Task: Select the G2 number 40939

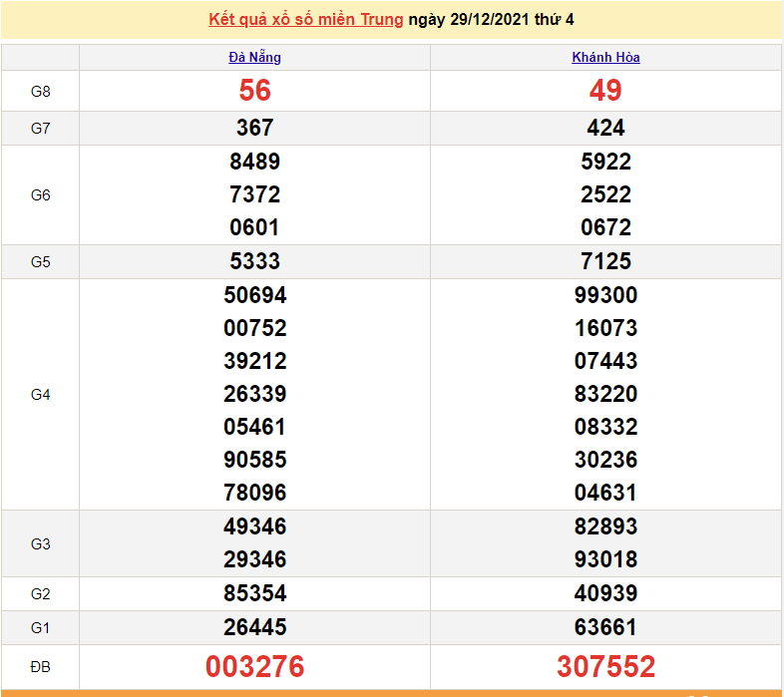Action: click(x=605, y=593)
